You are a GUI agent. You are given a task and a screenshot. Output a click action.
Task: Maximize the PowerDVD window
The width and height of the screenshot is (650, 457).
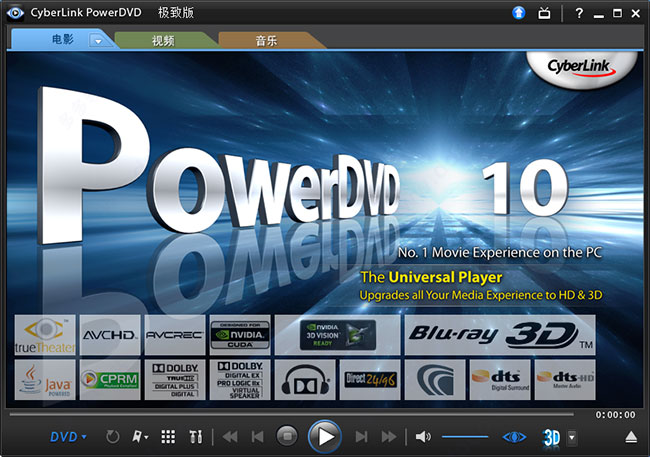pyautogui.click(x=617, y=13)
